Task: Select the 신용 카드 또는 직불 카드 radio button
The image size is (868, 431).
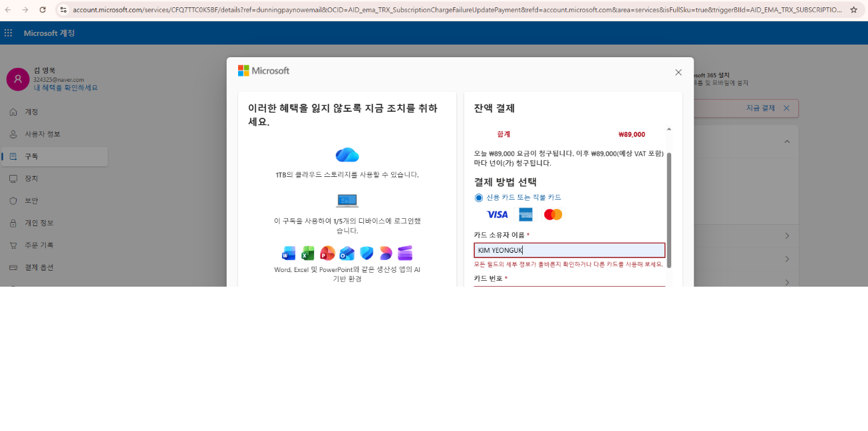Action: point(479,198)
